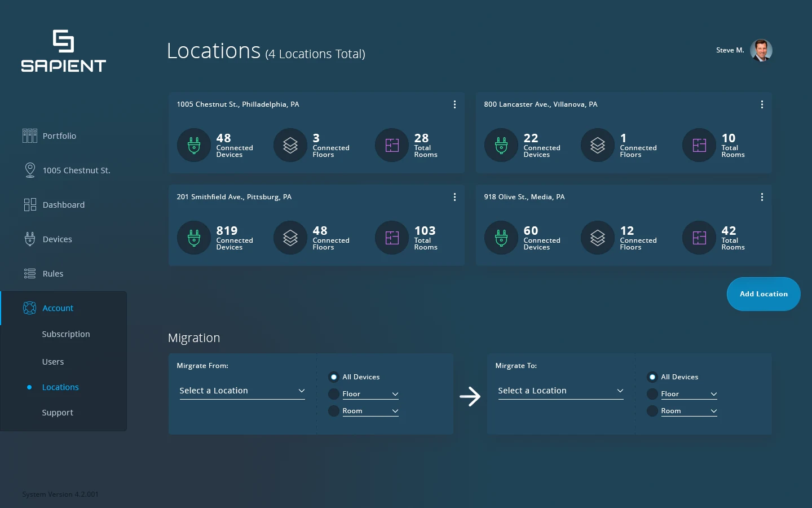Click System Version 4.2.001 text
Screen dimensions: 812x508
(60, 494)
